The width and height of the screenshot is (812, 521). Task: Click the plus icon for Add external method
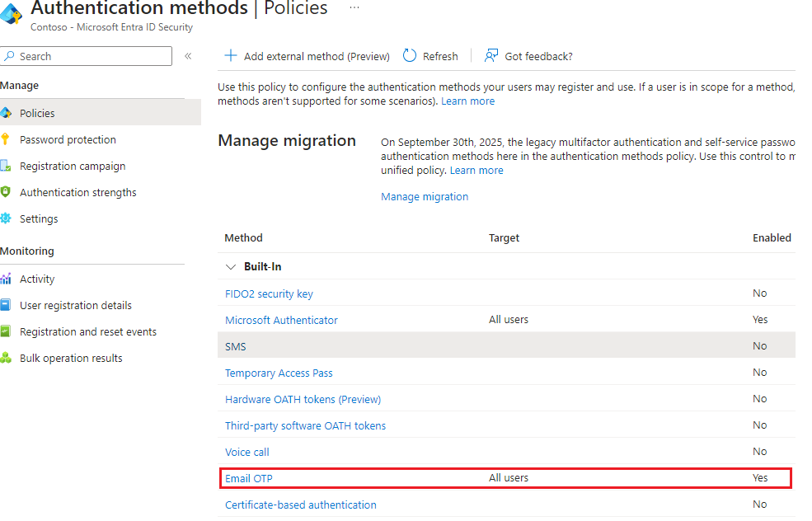tap(231, 55)
